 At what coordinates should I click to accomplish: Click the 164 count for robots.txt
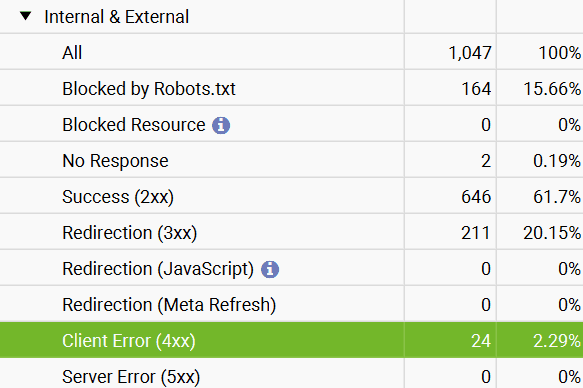476,89
